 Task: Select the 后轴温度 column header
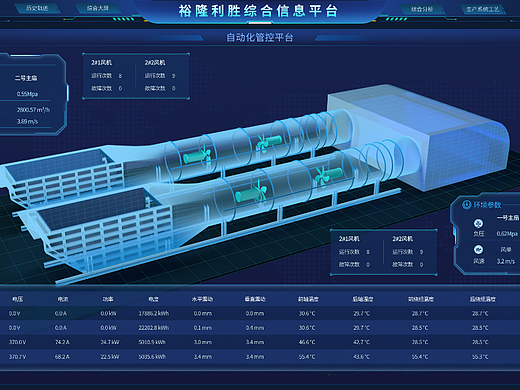click(363, 299)
